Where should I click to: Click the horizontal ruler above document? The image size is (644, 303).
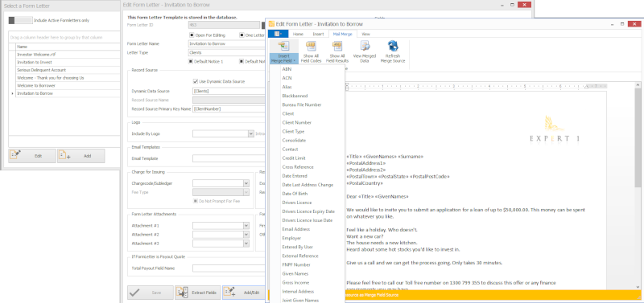pos(477,86)
